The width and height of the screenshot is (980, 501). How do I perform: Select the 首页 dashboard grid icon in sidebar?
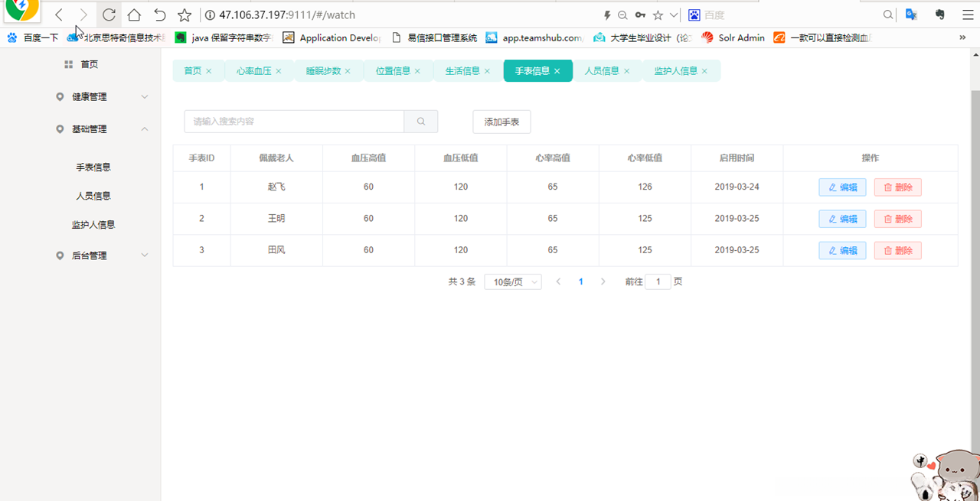point(68,63)
